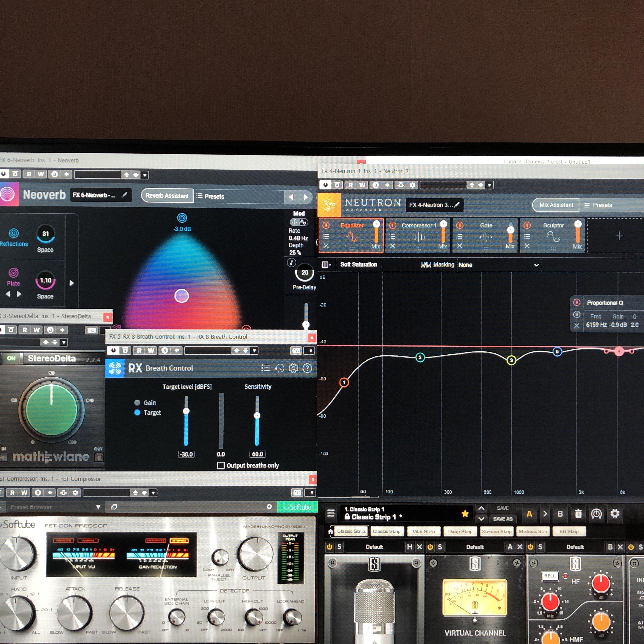Image resolution: width=644 pixels, height=644 pixels.
Task: Adjust Target level slider in Breath Control
Action: coord(186,411)
